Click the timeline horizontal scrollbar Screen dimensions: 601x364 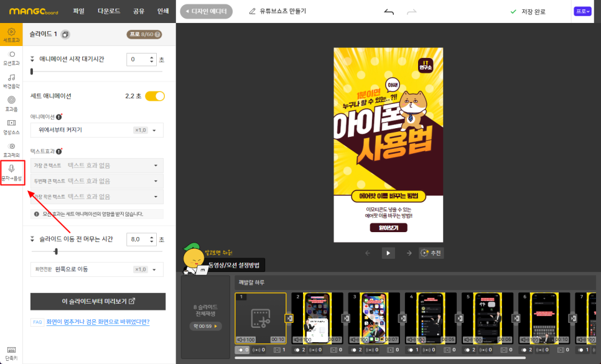380,358
